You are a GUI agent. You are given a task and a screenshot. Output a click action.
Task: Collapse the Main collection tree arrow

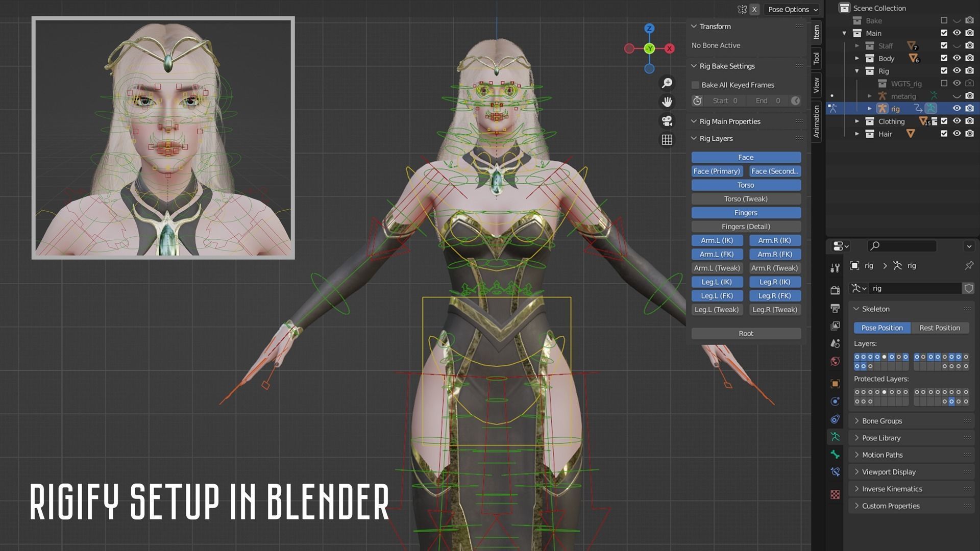tap(844, 33)
